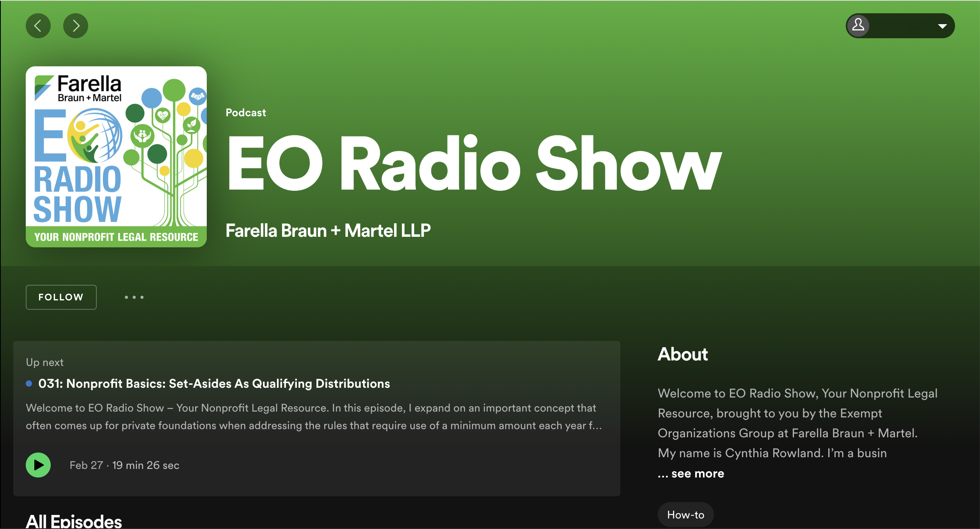This screenshot has height=529, width=980.
Task: Click the user profile avatar icon
Action: coord(858,26)
